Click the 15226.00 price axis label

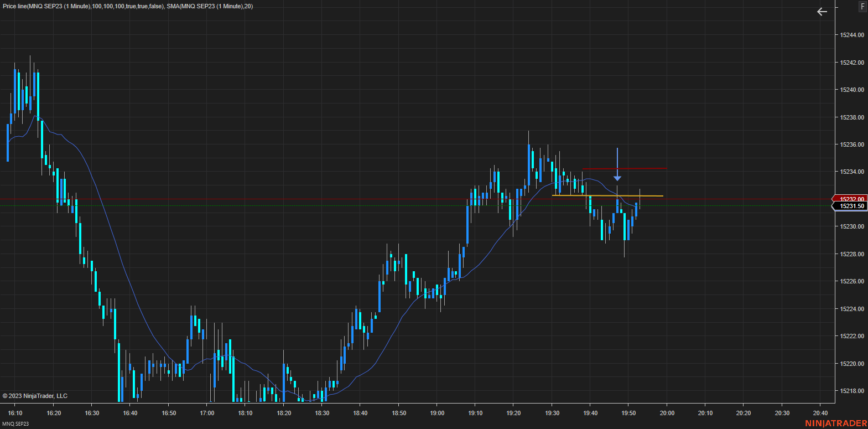[852, 281]
